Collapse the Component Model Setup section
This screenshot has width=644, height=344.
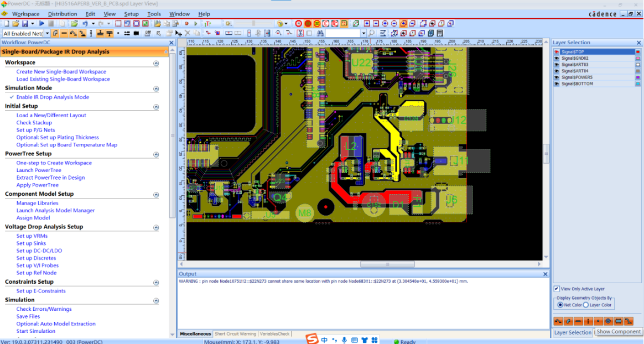pos(156,195)
